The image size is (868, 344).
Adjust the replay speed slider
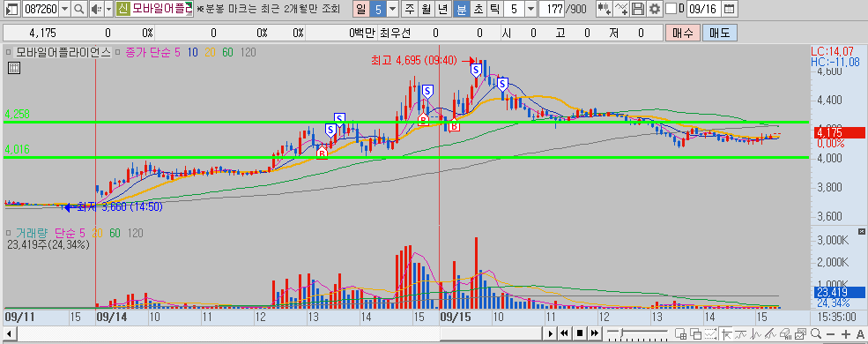pos(621,333)
